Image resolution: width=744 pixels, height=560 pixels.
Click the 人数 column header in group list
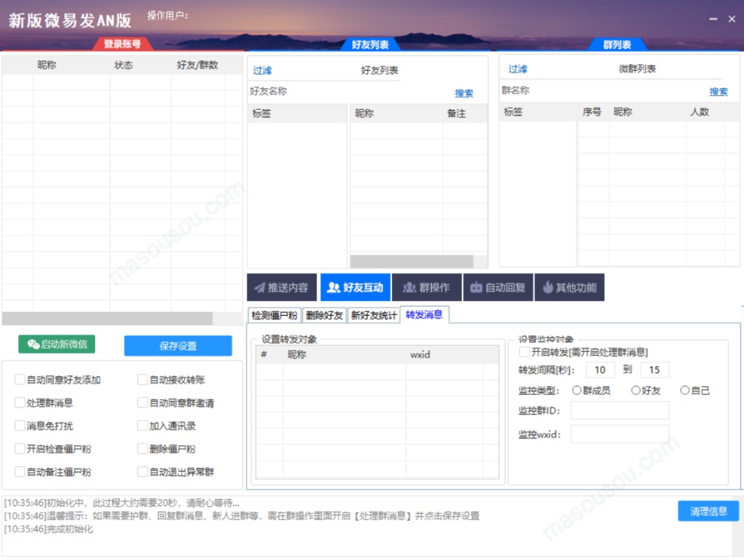(699, 112)
